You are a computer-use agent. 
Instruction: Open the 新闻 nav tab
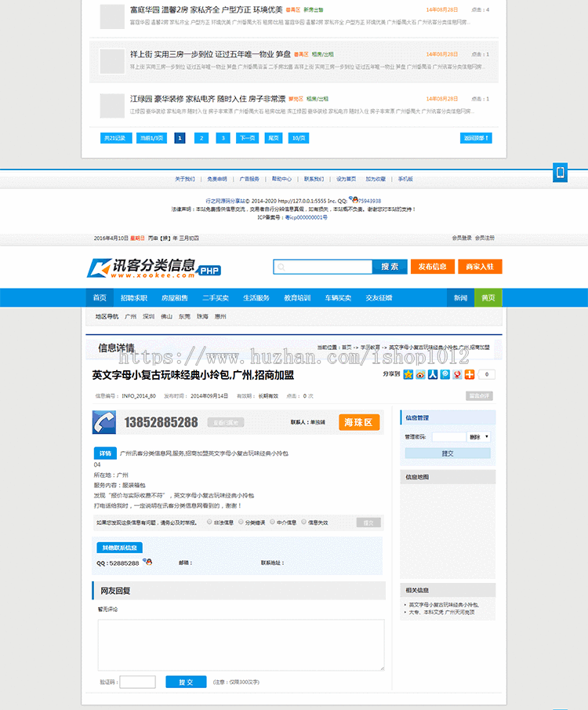pyautogui.click(x=460, y=297)
